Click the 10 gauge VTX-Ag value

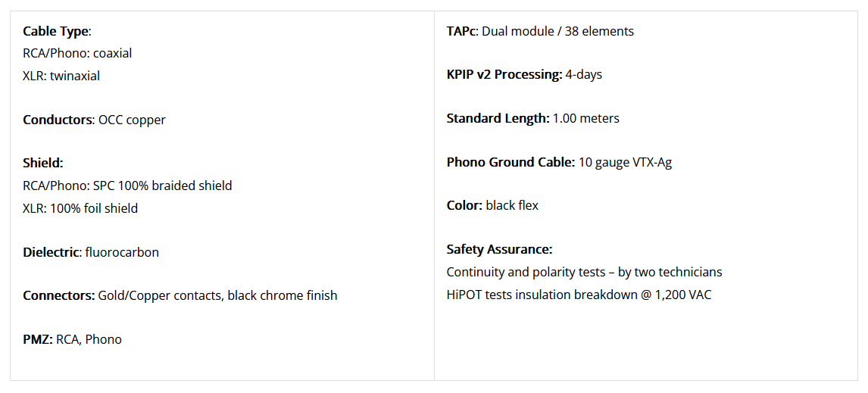tap(626, 163)
